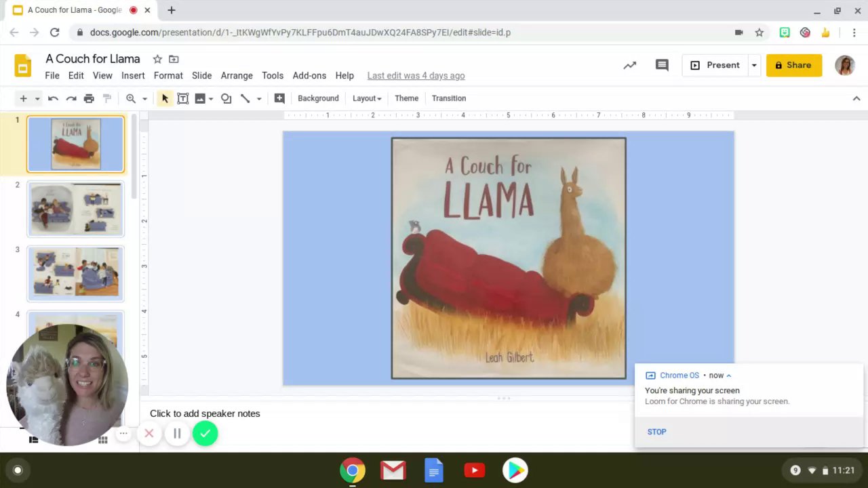Switch to grid view
The width and height of the screenshot is (868, 488).
(x=103, y=440)
